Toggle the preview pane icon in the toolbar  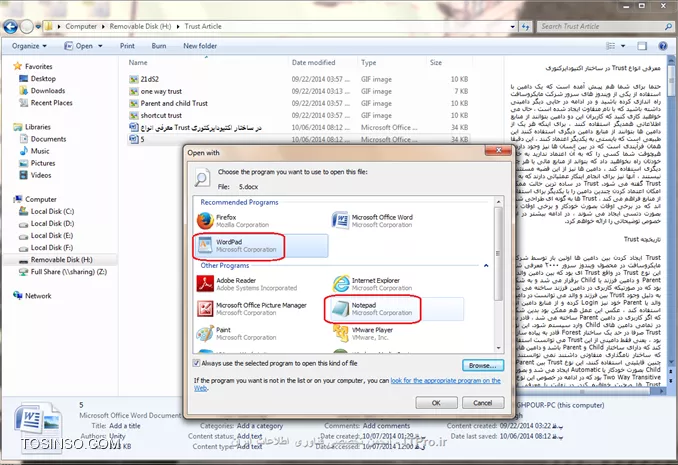point(642,46)
